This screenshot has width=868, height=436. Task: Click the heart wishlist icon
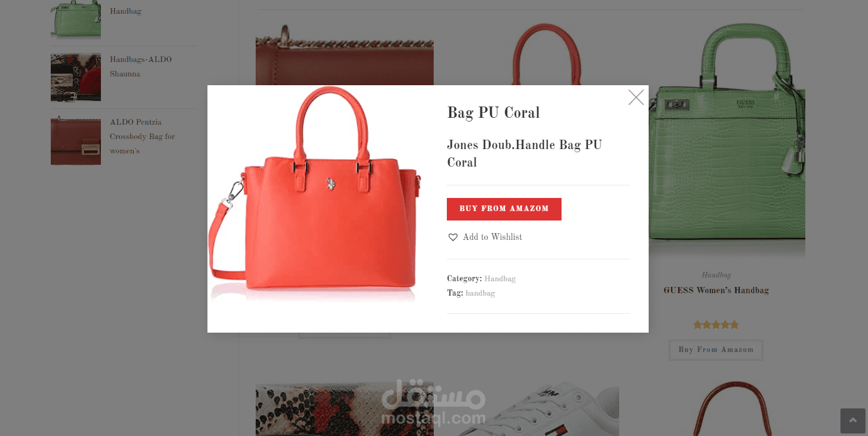pyautogui.click(x=453, y=237)
